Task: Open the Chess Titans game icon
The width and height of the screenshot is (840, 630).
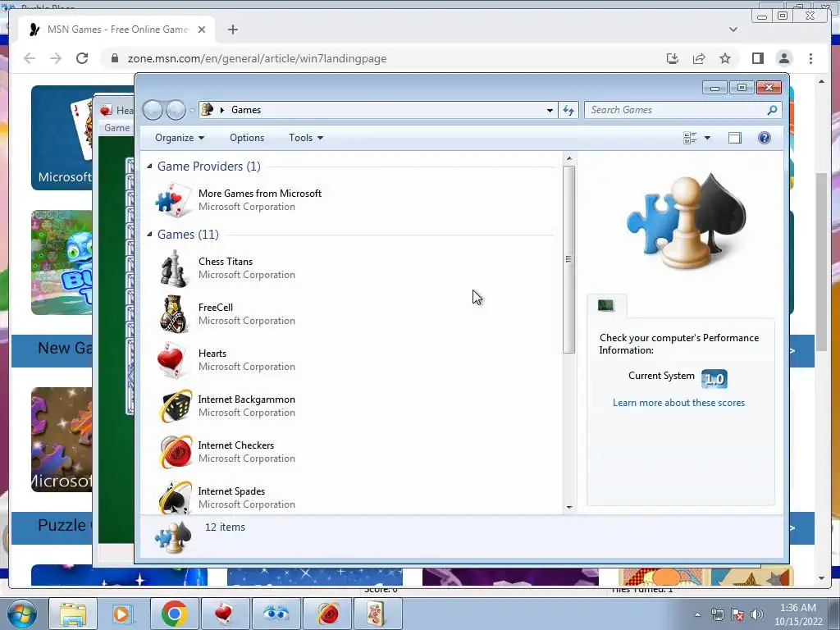Action: coord(174,268)
